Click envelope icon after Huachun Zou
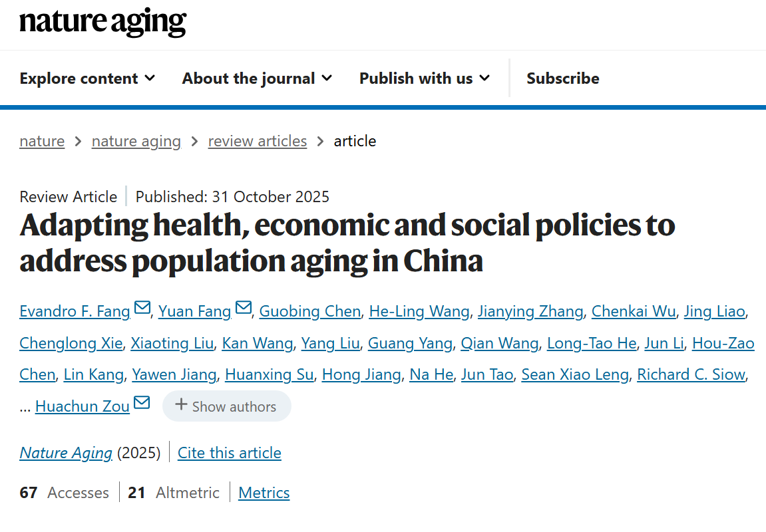Screen dimensions: 766x532 click(142, 404)
